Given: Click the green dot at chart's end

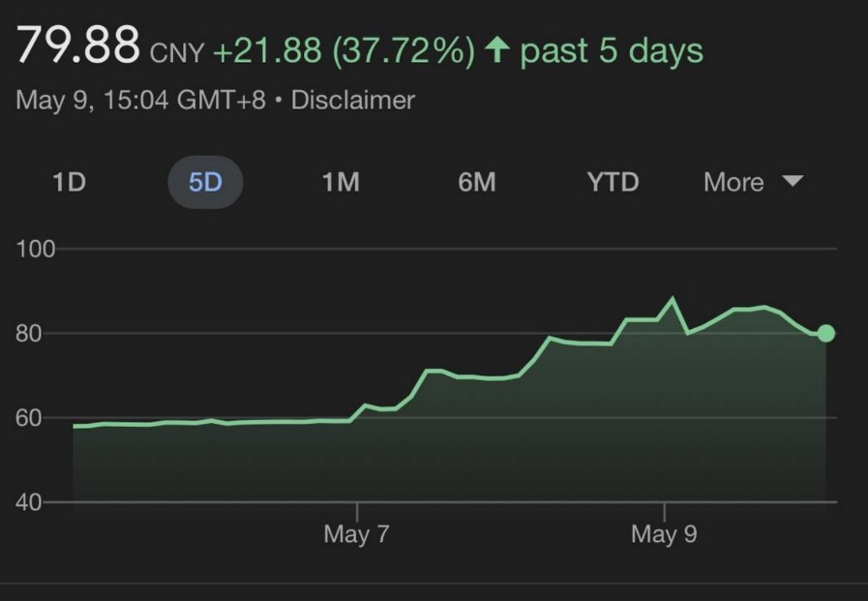Looking at the screenshot, I should 825,333.
